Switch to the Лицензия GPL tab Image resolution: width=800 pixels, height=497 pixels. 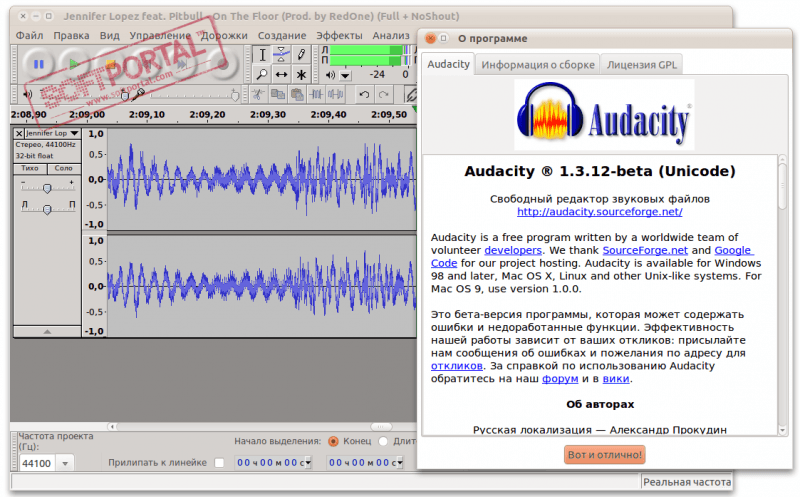tap(641, 65)
